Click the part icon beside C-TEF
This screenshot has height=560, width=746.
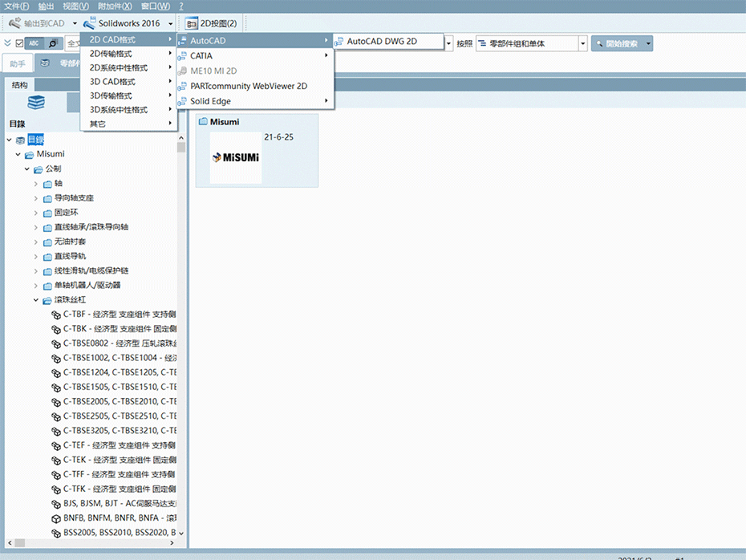click(56, 445)
